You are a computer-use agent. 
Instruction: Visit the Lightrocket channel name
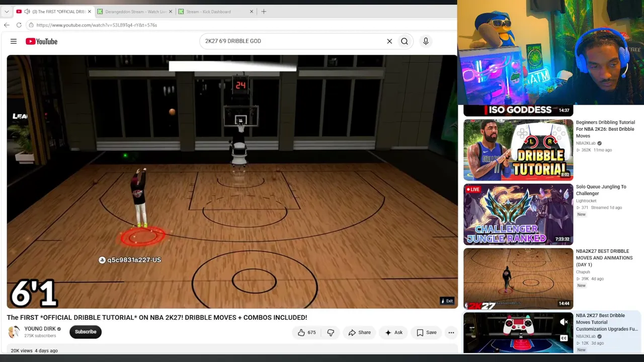(x=586, y=201)
